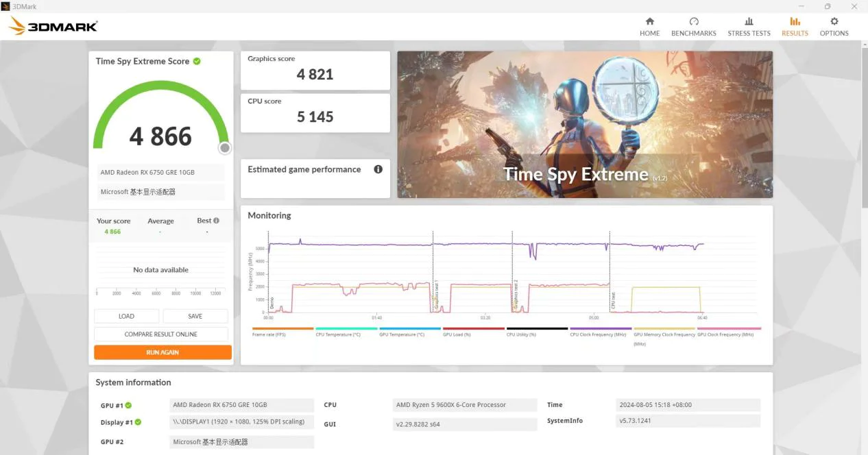Click green check next to Display #1
Screen dimensions: 868x455
138,422
